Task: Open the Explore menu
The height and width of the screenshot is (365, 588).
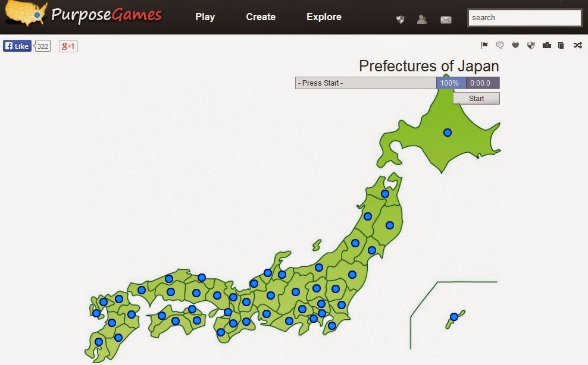Action: click(323, 17)
